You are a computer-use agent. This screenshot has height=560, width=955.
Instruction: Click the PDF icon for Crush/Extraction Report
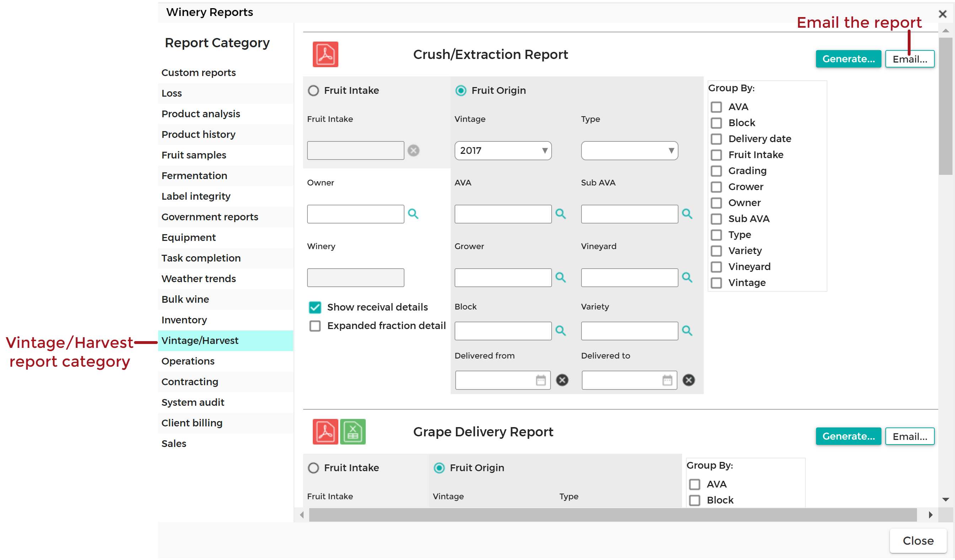pyautogui.click(x=325, y=54)
